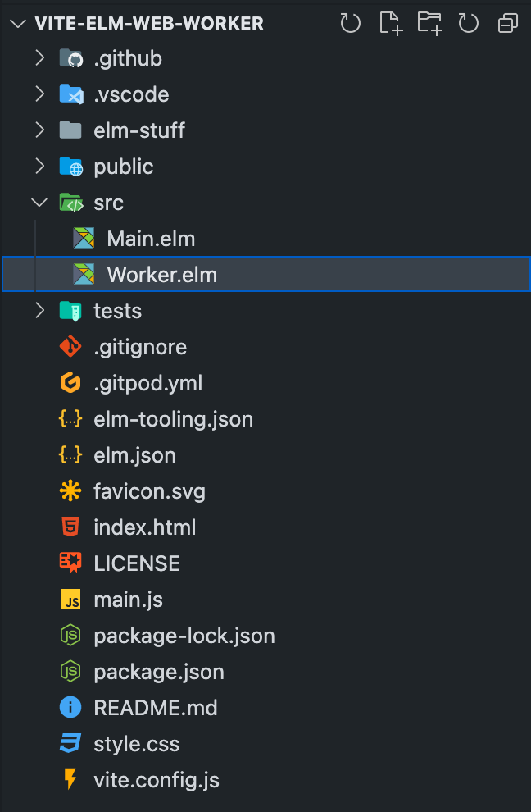Click the HTML icon next to index.html

click(x=72, y=527)
